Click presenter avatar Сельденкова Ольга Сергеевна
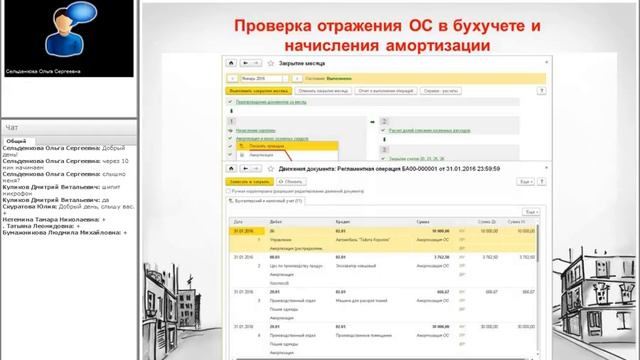 (x=69, y=38)
